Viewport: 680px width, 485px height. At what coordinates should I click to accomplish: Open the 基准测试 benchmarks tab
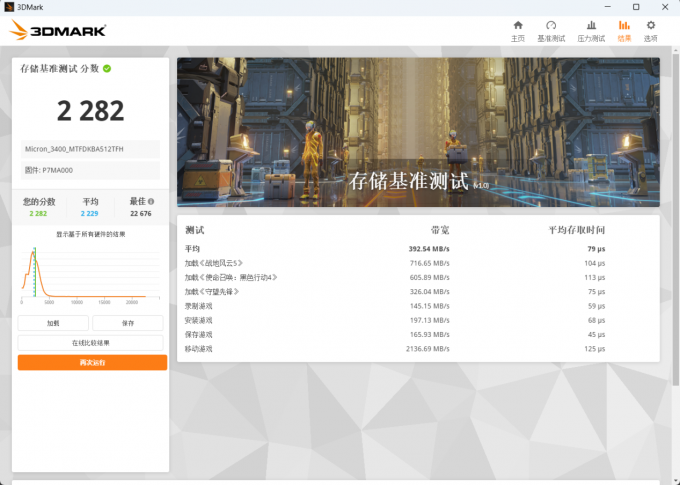[x=551, y=31]
